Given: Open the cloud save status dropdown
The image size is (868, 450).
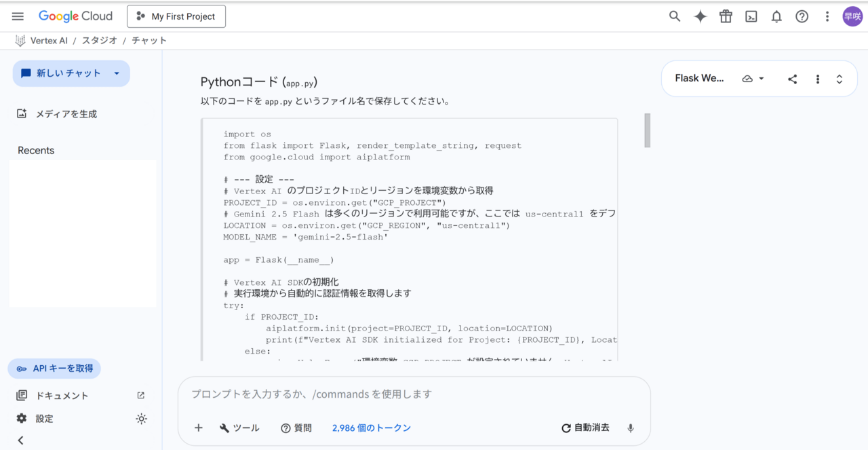Looking at the screenshot, I should pyautogui.click(x=753, y=79).
